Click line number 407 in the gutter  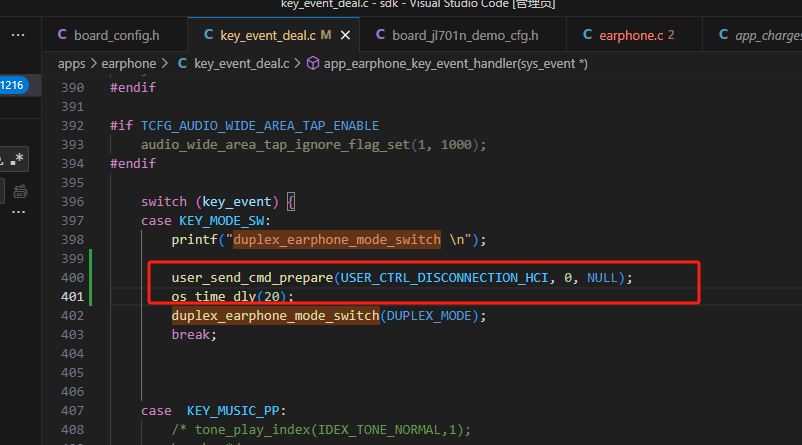click(73, 411)
